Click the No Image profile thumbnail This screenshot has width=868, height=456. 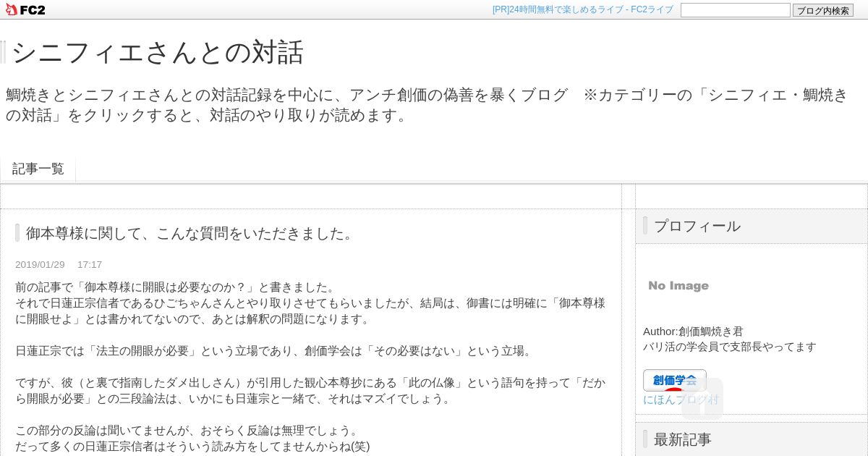[678, 286]
